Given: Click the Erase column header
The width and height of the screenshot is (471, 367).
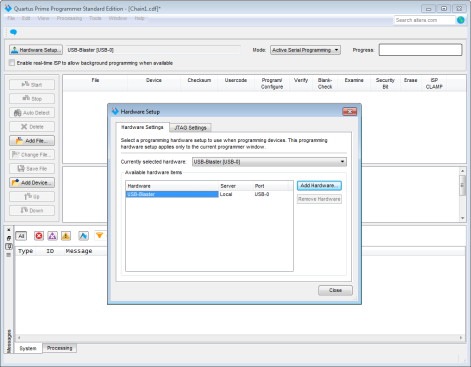Looking at the screenshot, I should 411,83.
